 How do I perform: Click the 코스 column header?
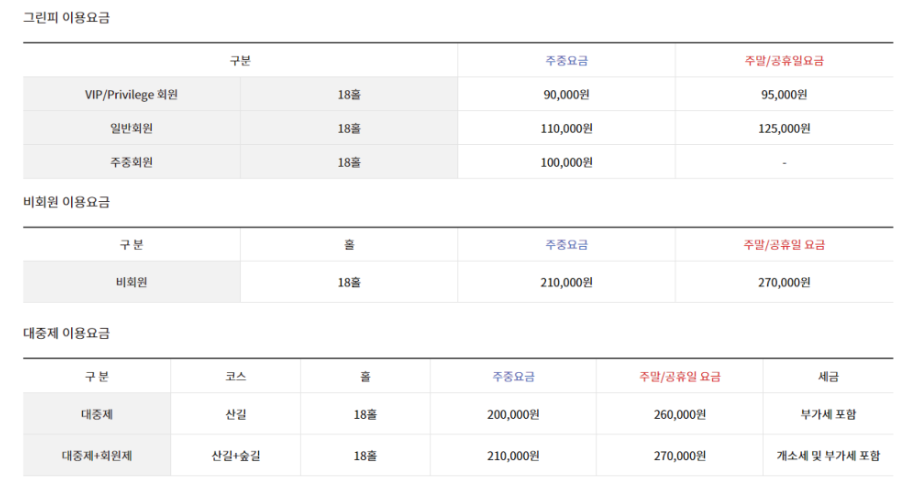pos(236,377)
